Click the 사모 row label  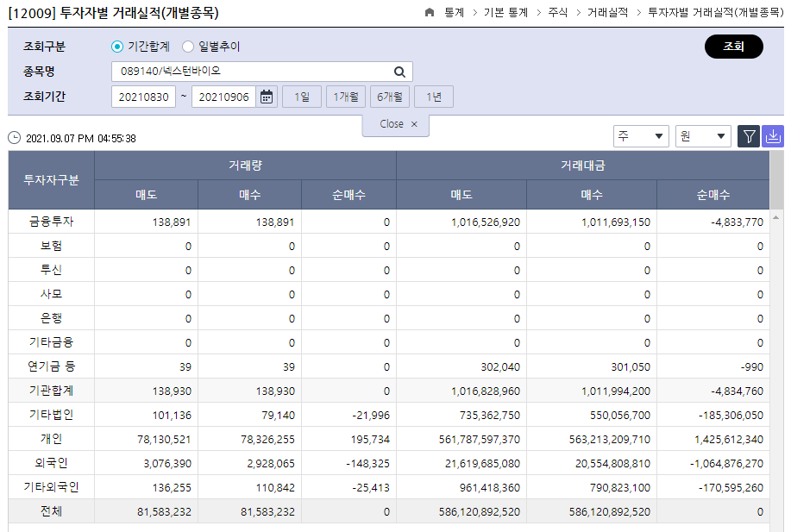[x=52, y=295]
